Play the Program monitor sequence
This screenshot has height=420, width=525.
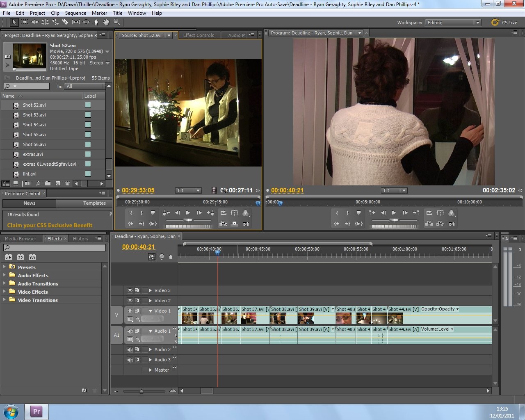pos(394,213)
